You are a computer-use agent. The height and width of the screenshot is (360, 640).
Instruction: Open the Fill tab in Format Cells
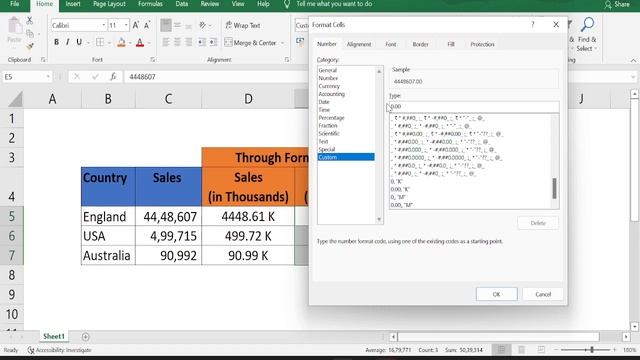point(451,44)
